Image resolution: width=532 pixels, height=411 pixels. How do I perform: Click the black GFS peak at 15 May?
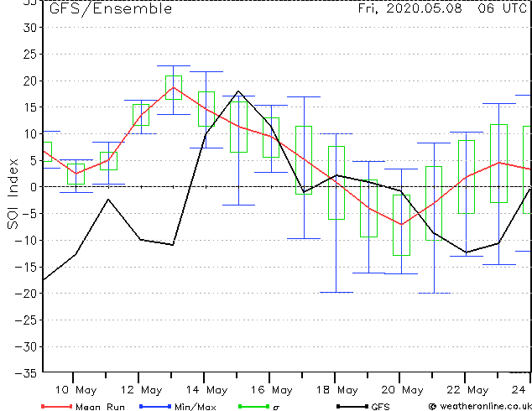tap(238, 91)
